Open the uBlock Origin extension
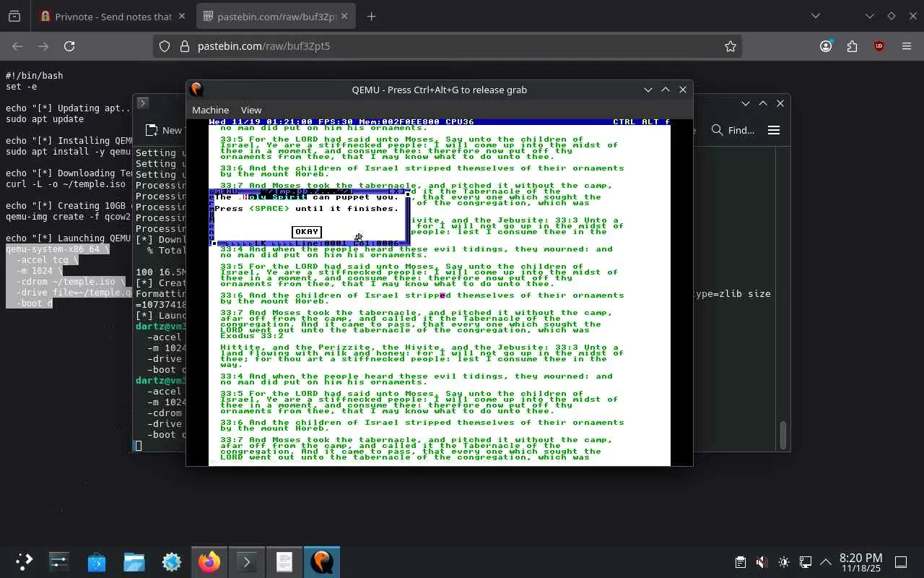 coord(879,46)
